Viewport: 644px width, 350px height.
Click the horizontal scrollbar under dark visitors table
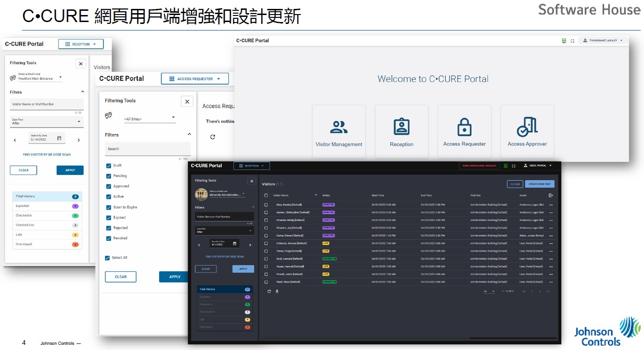click(x=512, y=338)
